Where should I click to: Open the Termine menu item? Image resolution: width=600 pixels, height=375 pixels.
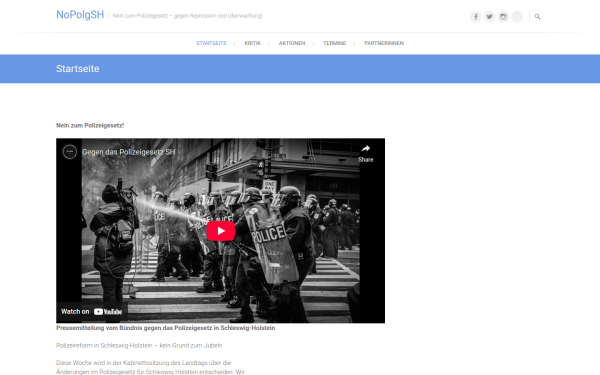point(334,43)
